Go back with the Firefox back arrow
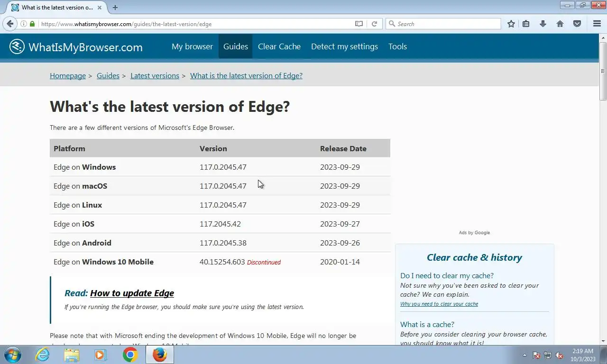The image size is (607, 364). pyautogui.click(x=10, y=24)
